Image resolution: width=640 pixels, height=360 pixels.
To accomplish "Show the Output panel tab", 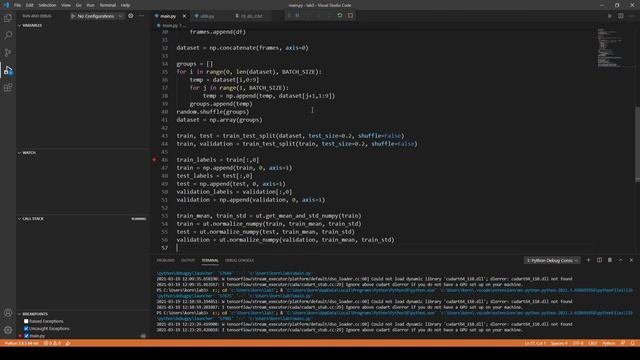I will click(188, 260).
